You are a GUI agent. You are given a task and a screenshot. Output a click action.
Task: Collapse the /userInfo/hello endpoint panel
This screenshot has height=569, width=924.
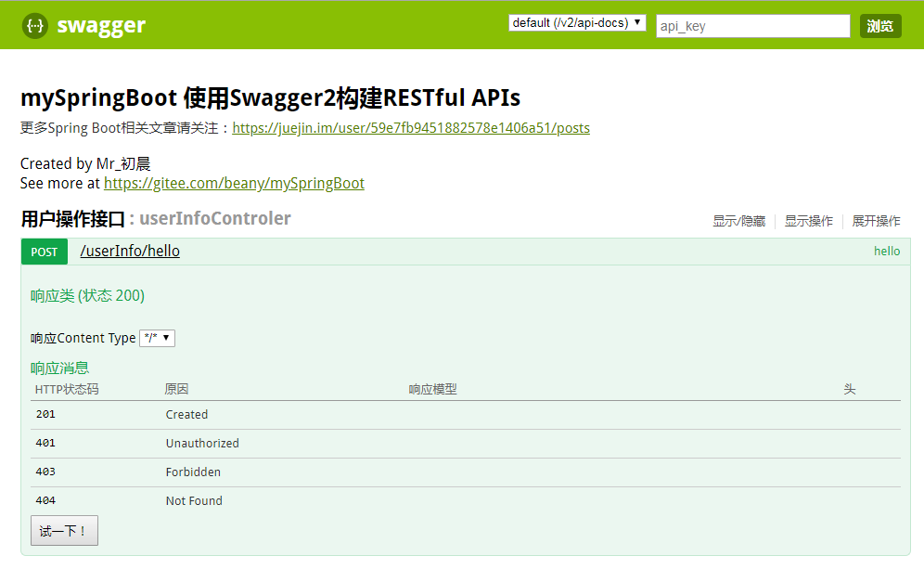click(x=130, y=251)
